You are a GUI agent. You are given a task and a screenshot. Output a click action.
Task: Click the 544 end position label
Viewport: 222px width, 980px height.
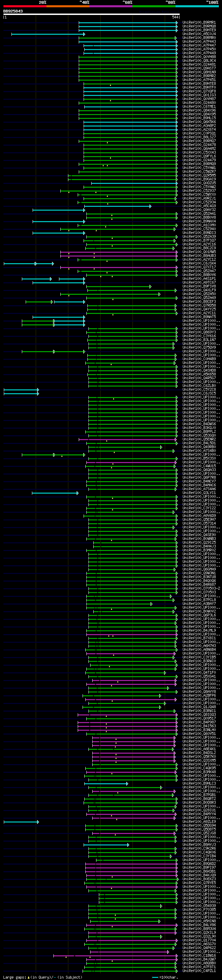coord(175,17)
